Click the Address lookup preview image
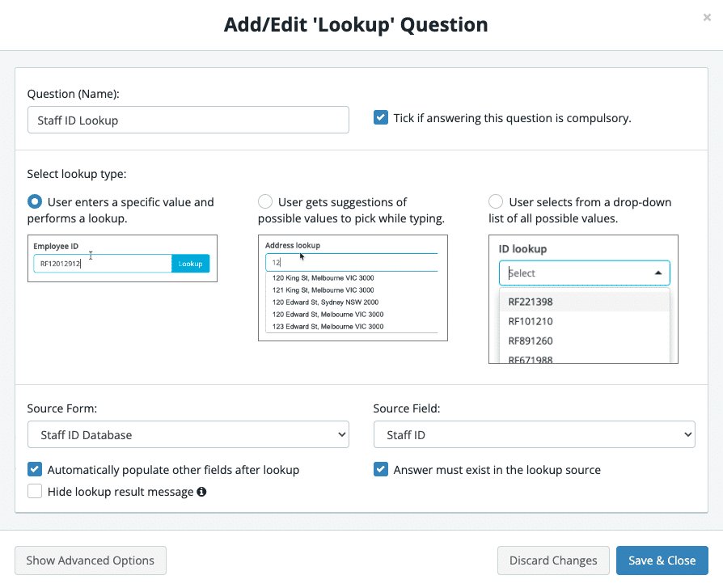 click(x=353, y=288)
